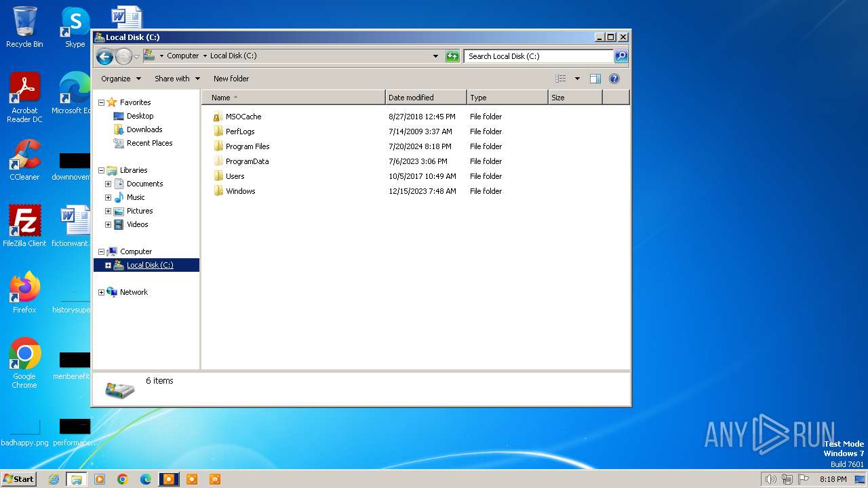Collapse the Favorites group
The image size is (868, 488).
(x=101, y=102)
